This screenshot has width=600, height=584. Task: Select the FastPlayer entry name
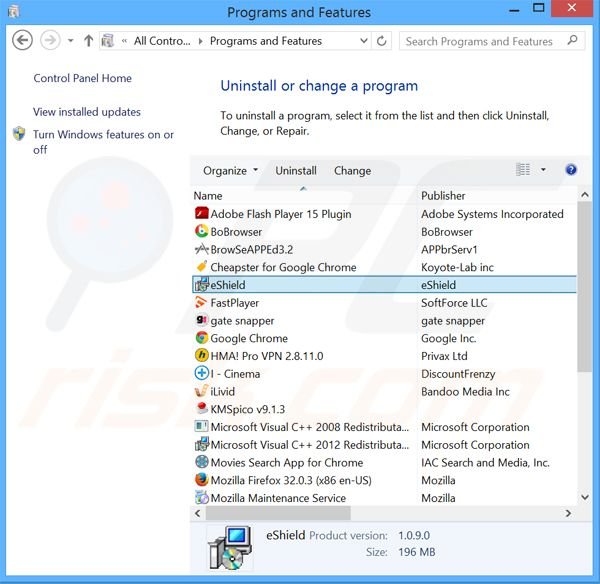(x=235, y=303)
